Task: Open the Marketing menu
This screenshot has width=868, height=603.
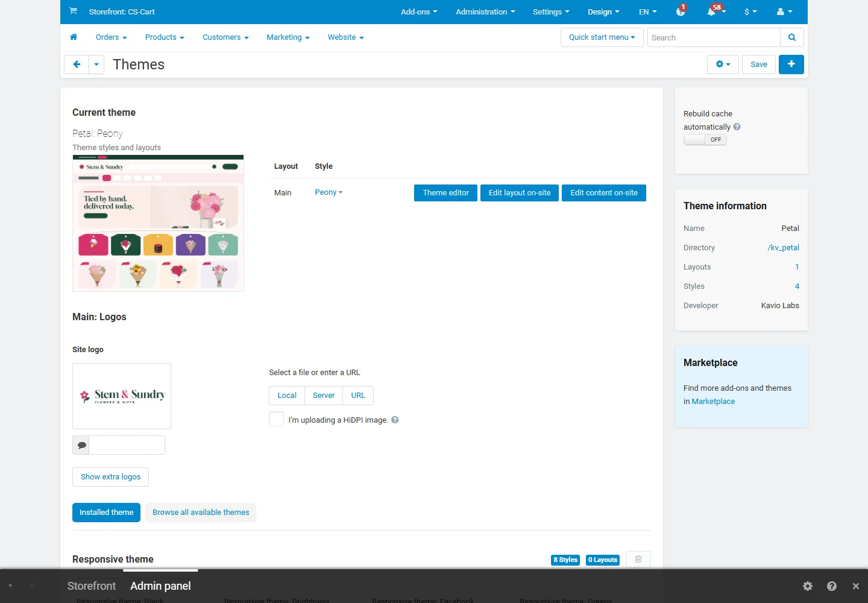Action: pos(288,37)
